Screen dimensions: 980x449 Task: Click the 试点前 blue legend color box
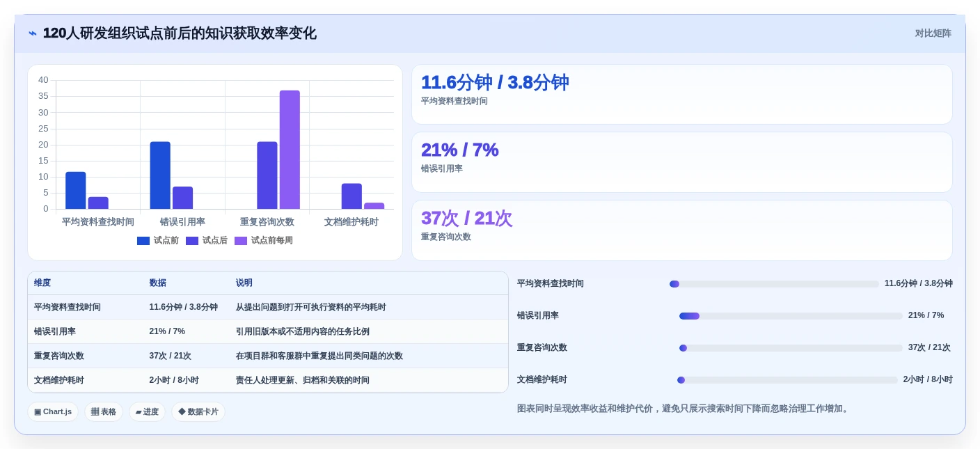point(143,241)
